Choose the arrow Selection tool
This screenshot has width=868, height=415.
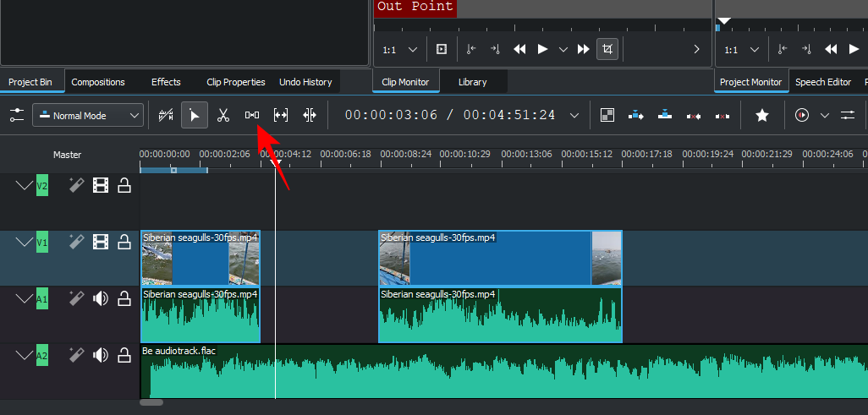point(195,115)
